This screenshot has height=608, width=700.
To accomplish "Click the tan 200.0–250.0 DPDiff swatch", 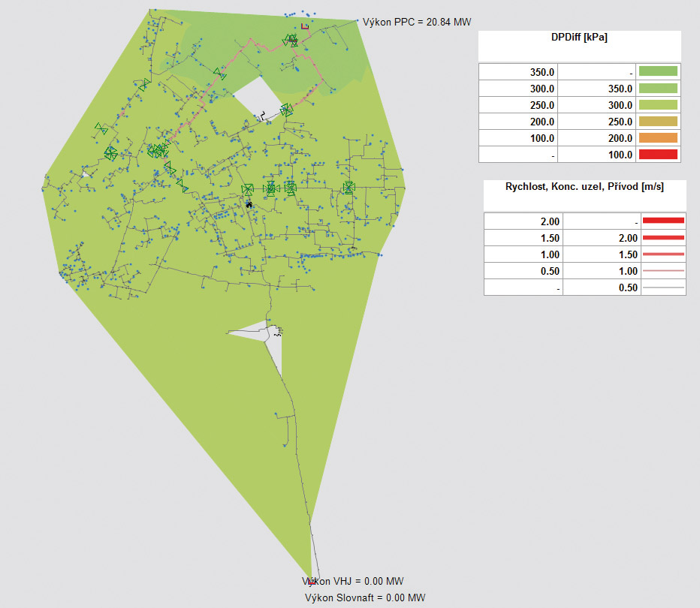I will [657, 122].
